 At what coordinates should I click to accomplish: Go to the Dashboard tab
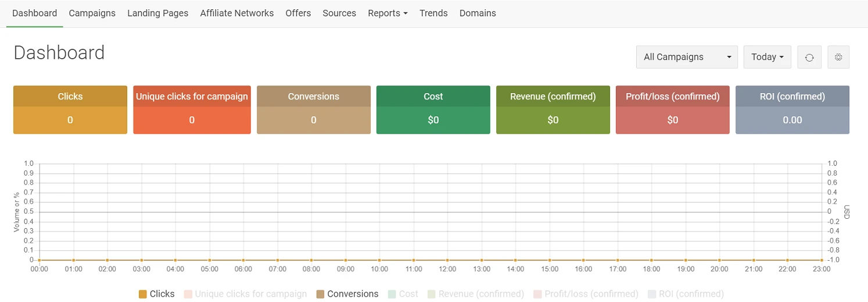pyautogui.click(x=35, y=13)
